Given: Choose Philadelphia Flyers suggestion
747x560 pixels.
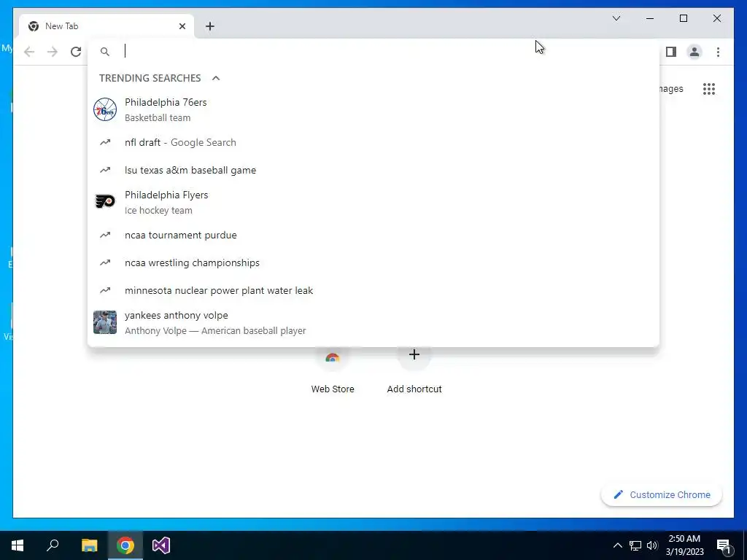Looking at the screenshot, I should [374, 203].
